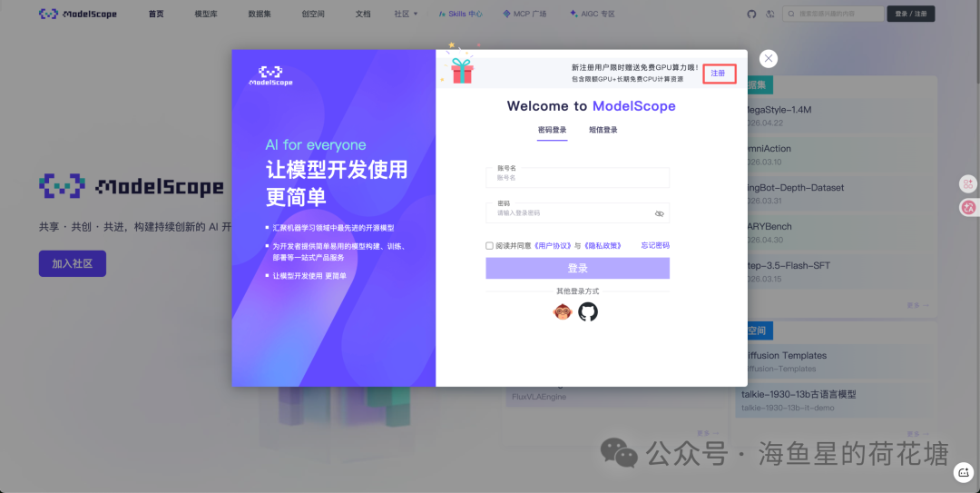This screenshot has height=493, width=980.
Task: Check the agree to terms checkbox
Action: (489, 246)
